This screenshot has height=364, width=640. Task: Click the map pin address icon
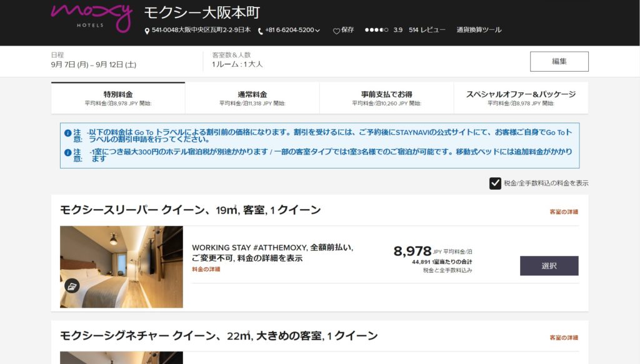147,31
